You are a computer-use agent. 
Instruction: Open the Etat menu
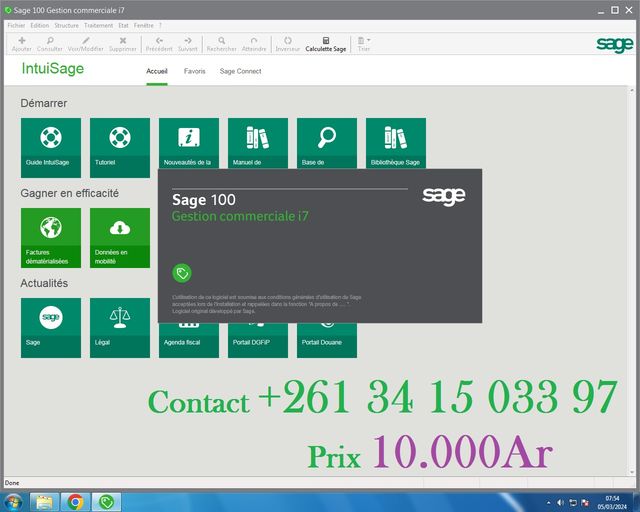[123, 25]
